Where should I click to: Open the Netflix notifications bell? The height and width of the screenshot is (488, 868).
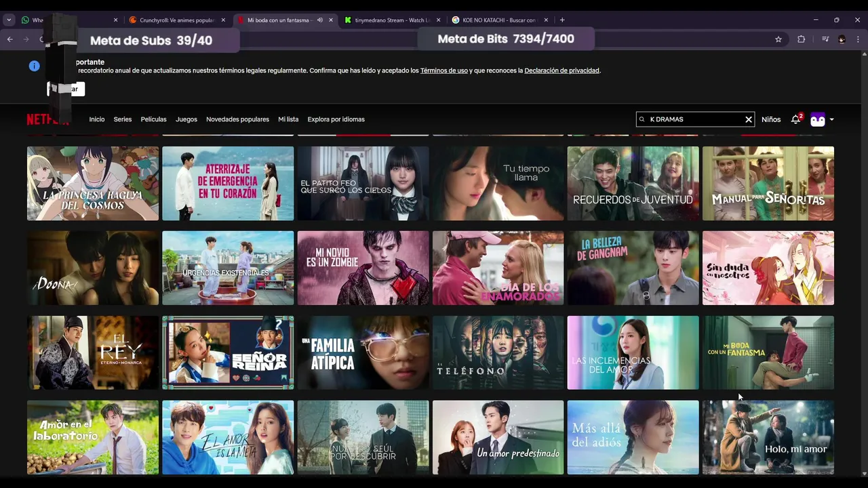click(x=795, y=119)
